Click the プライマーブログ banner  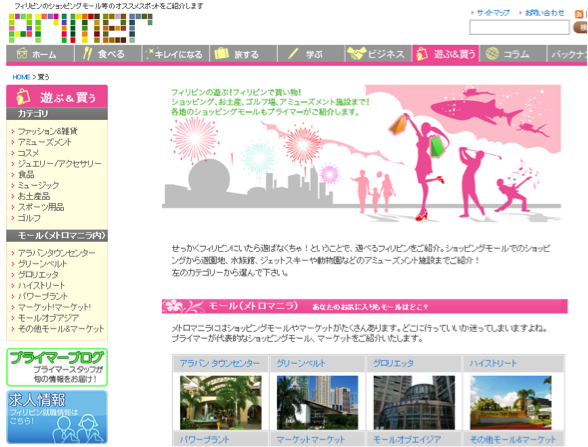tap(57, 367)
